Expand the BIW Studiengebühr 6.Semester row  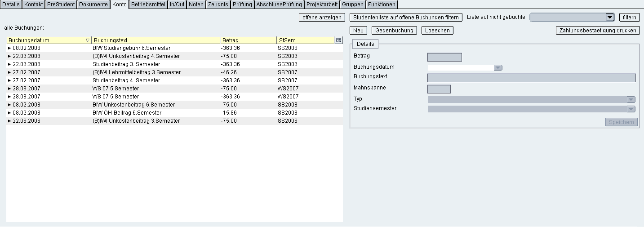(x=9, y=48)
